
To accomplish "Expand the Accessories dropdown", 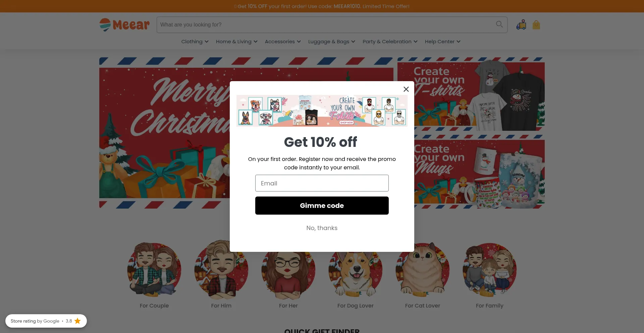I will click(283, 42).
